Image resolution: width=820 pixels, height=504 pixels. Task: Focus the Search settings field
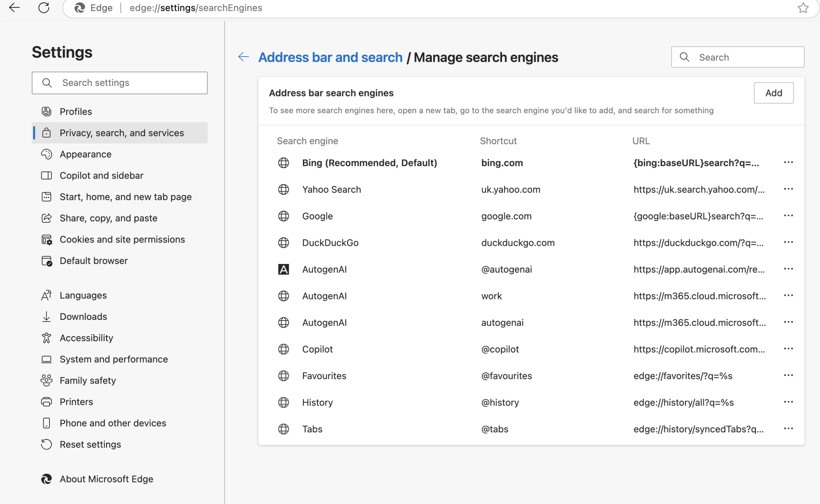(x=120, y=83)
